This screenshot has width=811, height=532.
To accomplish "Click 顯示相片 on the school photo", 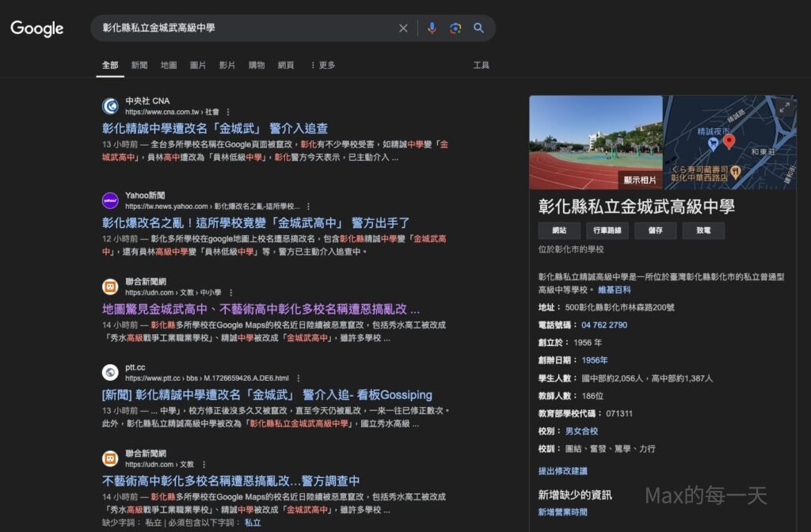I will point(640,180).
